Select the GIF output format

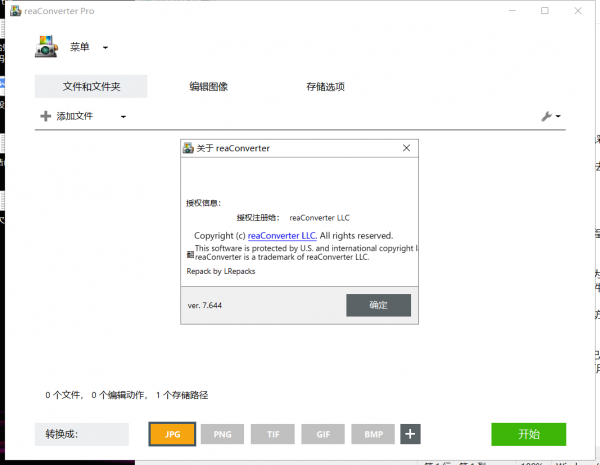pos(323,434)
